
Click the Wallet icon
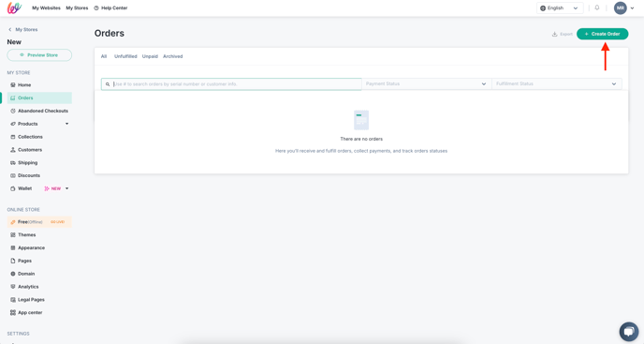point(13,188)
